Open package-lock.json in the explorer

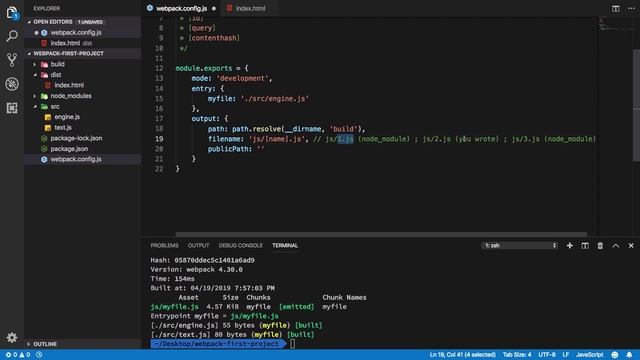pyautogui.click(x=83, y=138)
